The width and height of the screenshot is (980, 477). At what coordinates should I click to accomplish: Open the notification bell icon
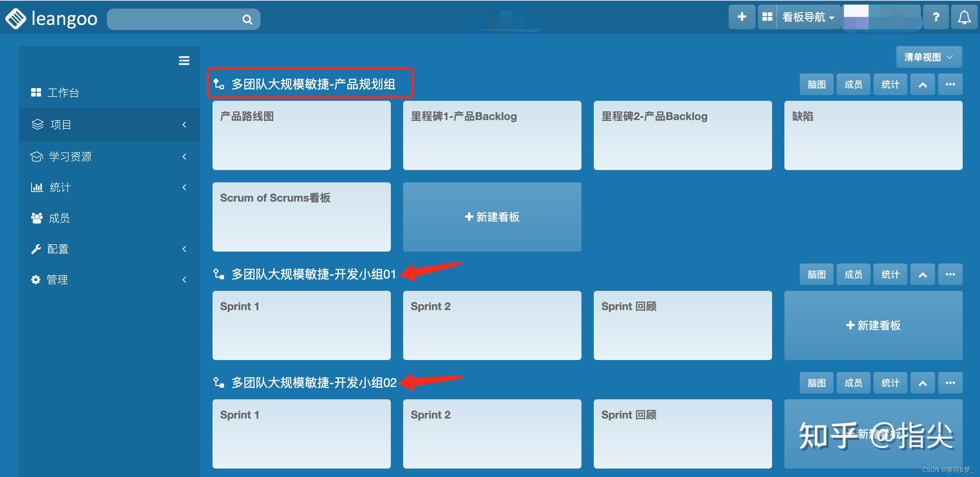(965, 17)
